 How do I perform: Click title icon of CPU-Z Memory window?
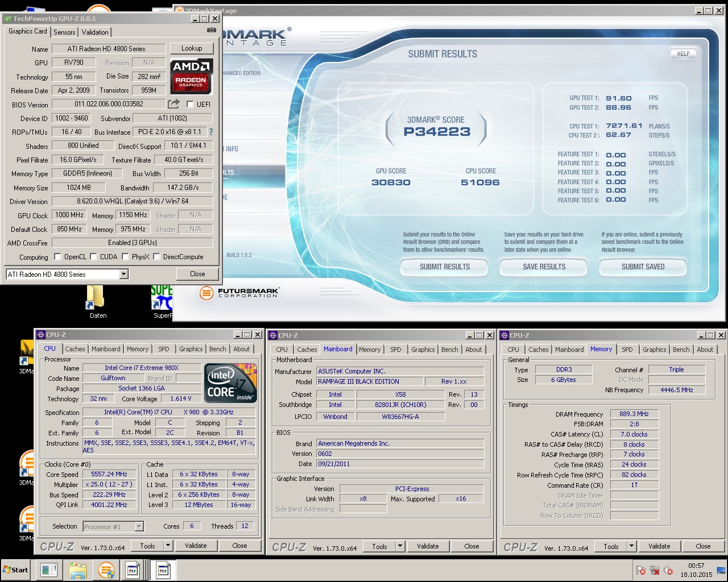click(x=504, y=335)
